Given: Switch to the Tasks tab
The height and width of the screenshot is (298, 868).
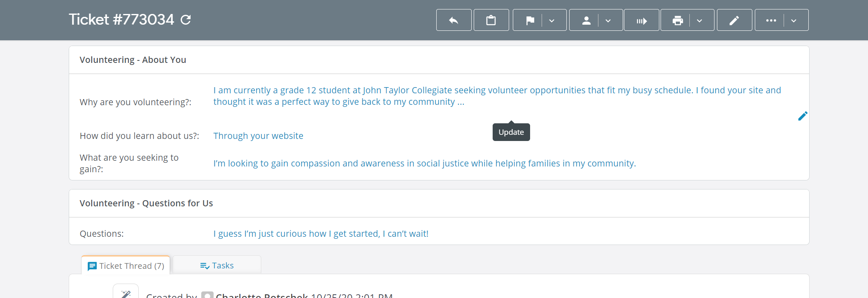Looking at the screenshot, I should pos(217,266).
